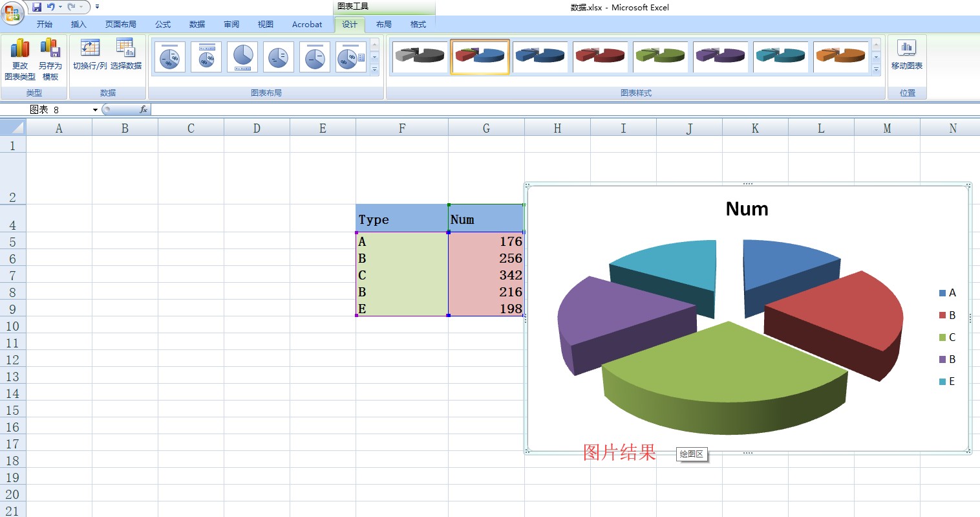980x517 pixels.
Task: Select row 10 header
Action: 12,326
